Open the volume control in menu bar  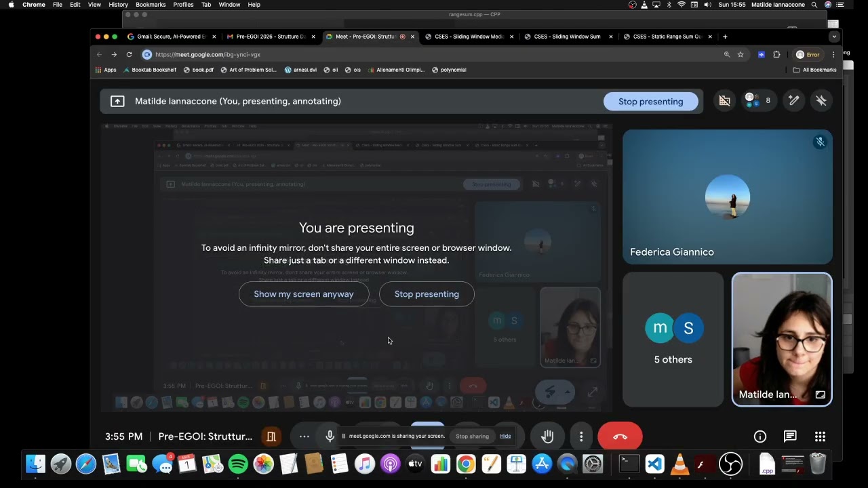tap(707, 5)
